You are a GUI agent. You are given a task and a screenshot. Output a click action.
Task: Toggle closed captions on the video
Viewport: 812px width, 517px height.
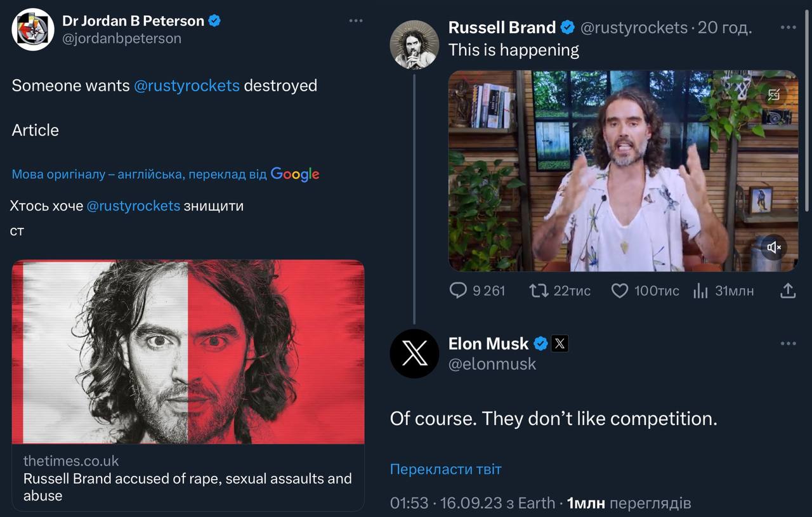click(x=774, y=95)
